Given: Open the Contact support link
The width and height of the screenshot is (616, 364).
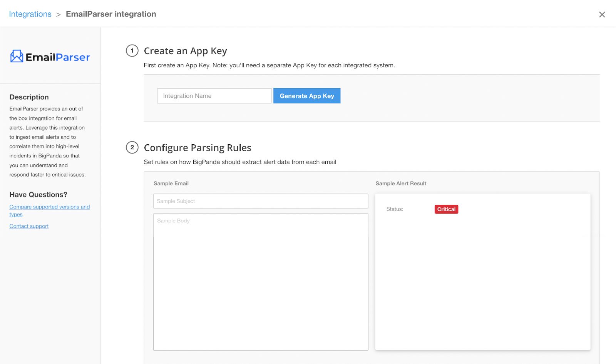Looking at the screenshot, I should point(29,226).
